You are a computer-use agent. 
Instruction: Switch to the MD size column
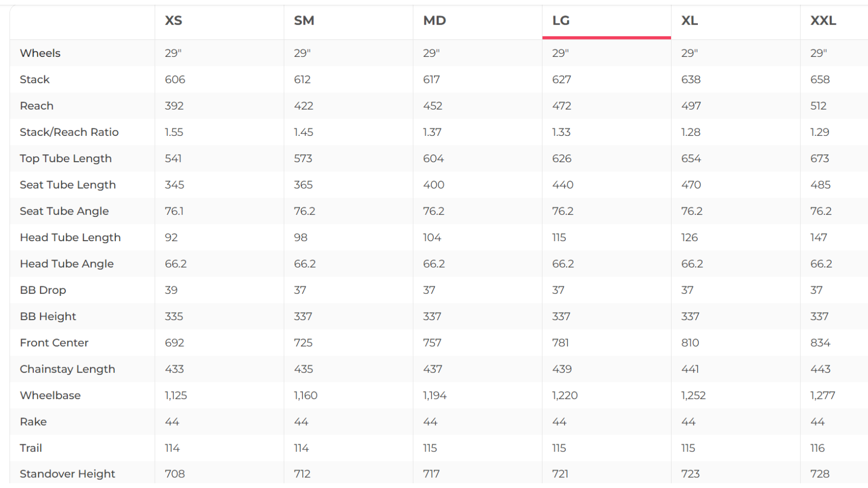click(435, 21)
